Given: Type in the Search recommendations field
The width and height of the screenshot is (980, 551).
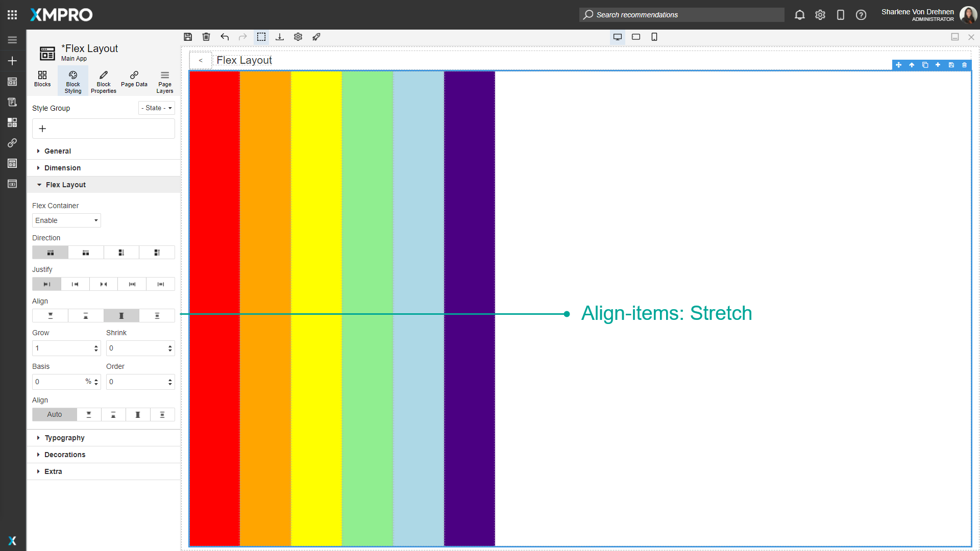Looking at the screenshot, I should [681, 15].
